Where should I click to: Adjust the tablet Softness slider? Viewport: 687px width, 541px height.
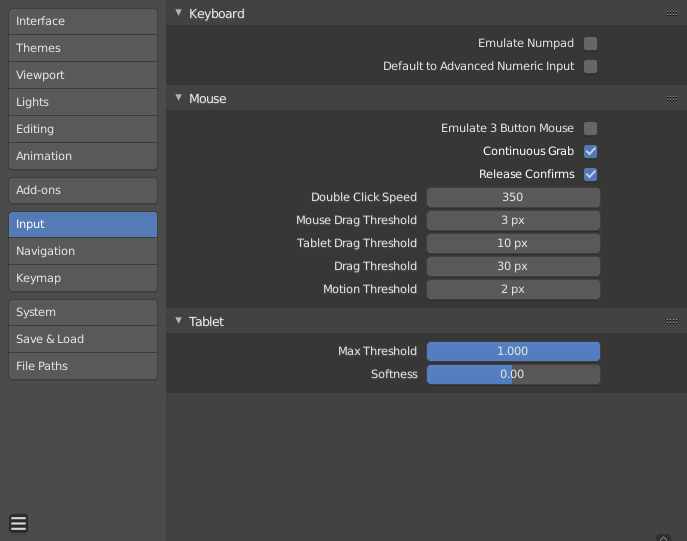pos(513,375)
